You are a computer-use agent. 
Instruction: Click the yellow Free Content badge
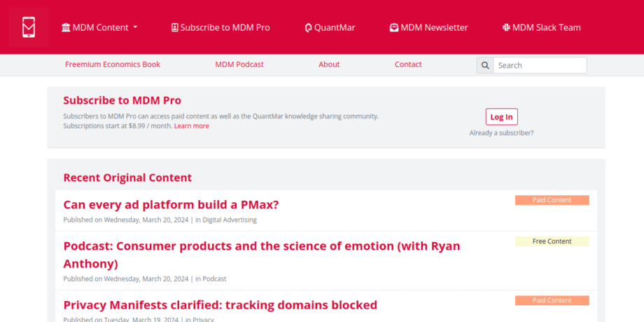tap(552, 241)
